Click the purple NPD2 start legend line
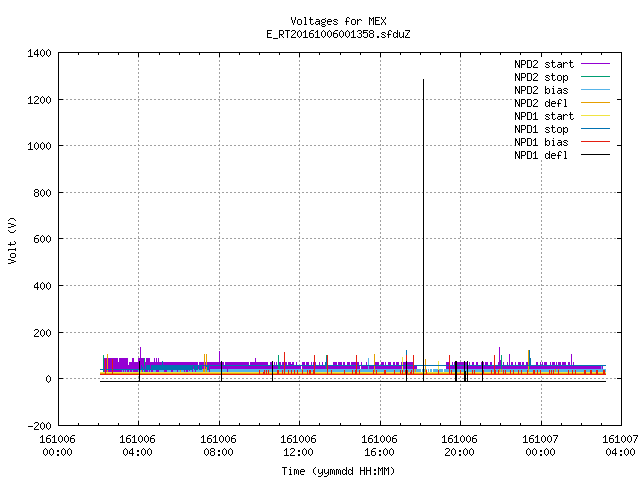This screenshot has width=640, height=480. coord(596,64)
